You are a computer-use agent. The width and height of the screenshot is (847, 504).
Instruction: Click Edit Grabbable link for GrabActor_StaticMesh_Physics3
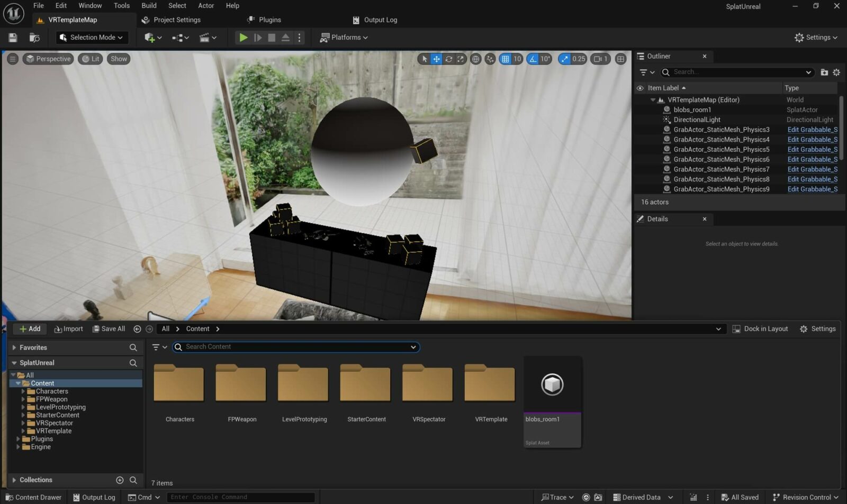click(x=812, y=130)
